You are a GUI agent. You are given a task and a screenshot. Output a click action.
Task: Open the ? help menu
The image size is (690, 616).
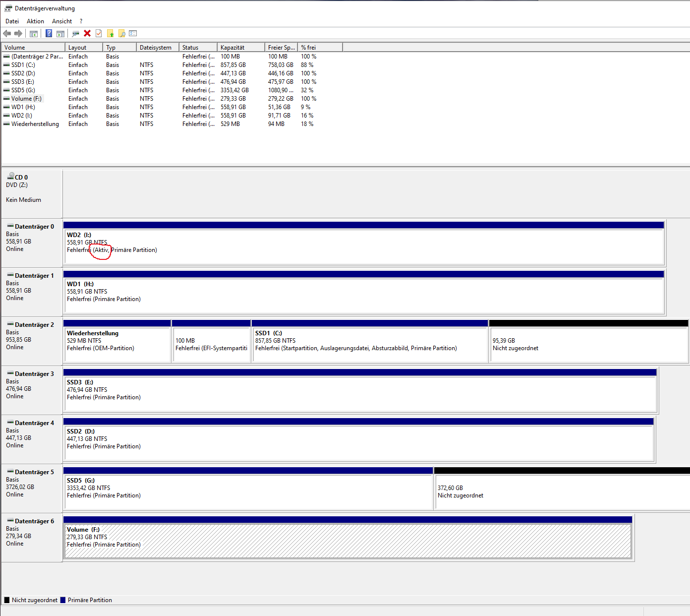(81, 21)
